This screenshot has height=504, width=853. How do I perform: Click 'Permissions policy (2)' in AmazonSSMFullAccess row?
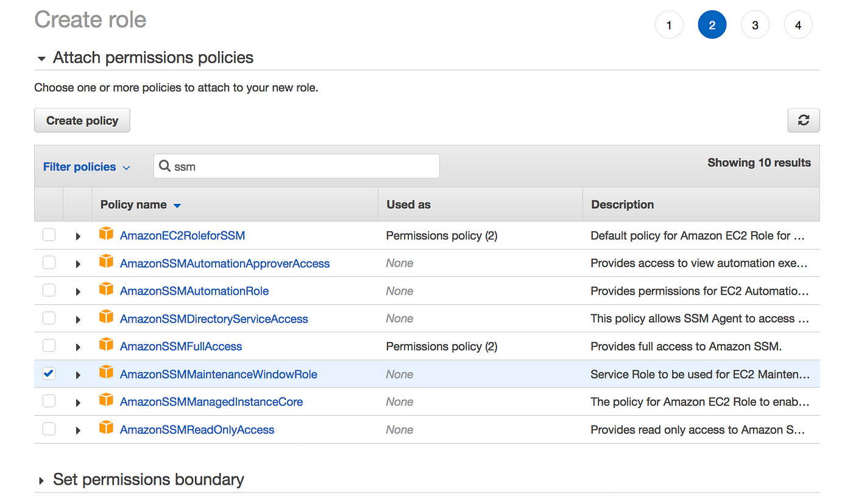pyautogui.click(x=442, y=346)
